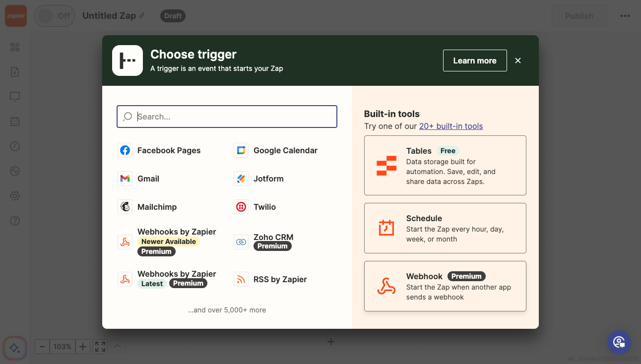
Task: Add a step with canvas plus
Action: tap(331, 342)
